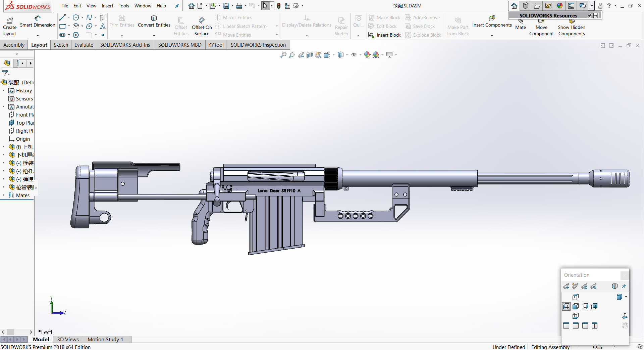The image size is (644, 350).
Task: Toggle pin on SOLIDWORKS Resources panel
Action: pyautogui.click(x=589, y=16)
